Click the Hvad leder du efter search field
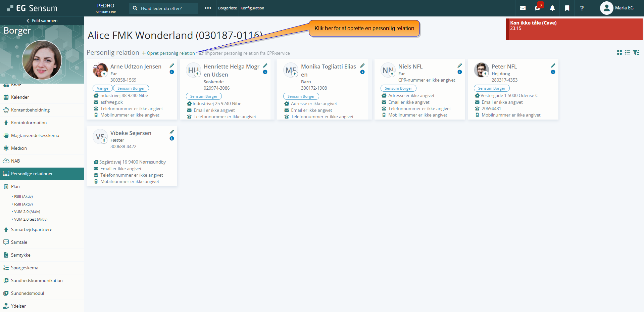The image size is (644, 312). [x=164, y=8]
